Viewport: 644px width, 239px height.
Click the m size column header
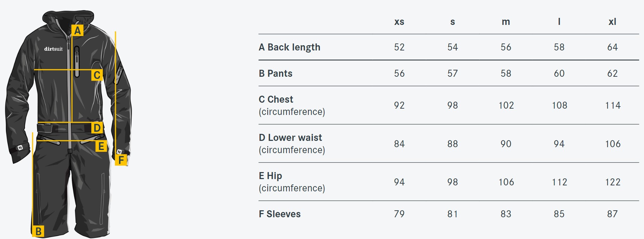tap(506, 22)
